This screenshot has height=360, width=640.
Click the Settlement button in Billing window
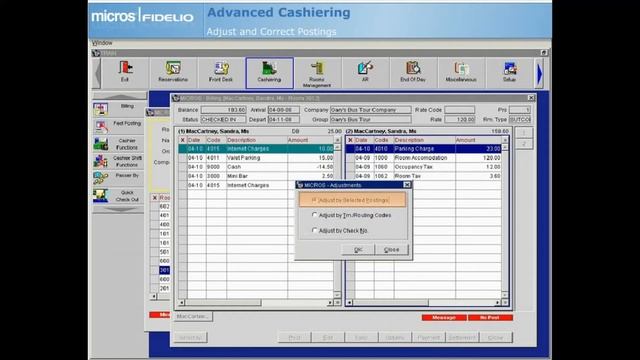[x=462, y=338]
